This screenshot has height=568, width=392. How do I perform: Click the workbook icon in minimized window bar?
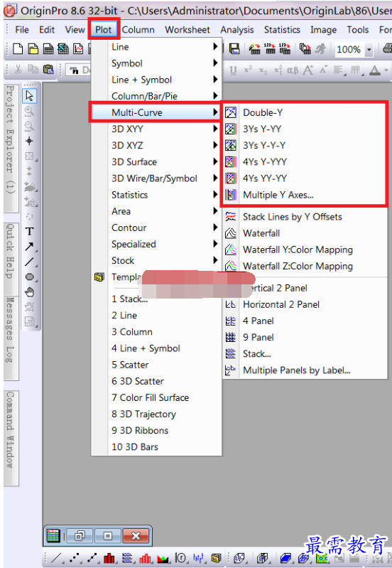coord(53,535)
